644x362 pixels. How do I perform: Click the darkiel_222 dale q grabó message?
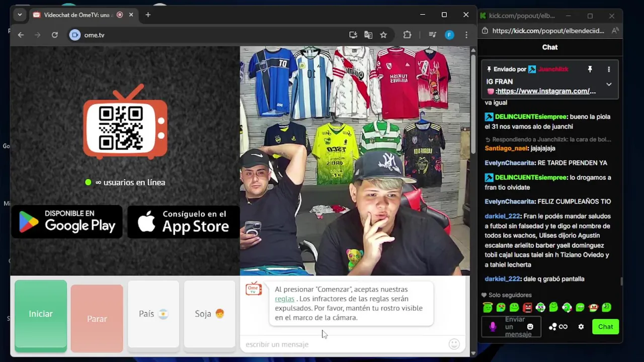click(534, 279)
